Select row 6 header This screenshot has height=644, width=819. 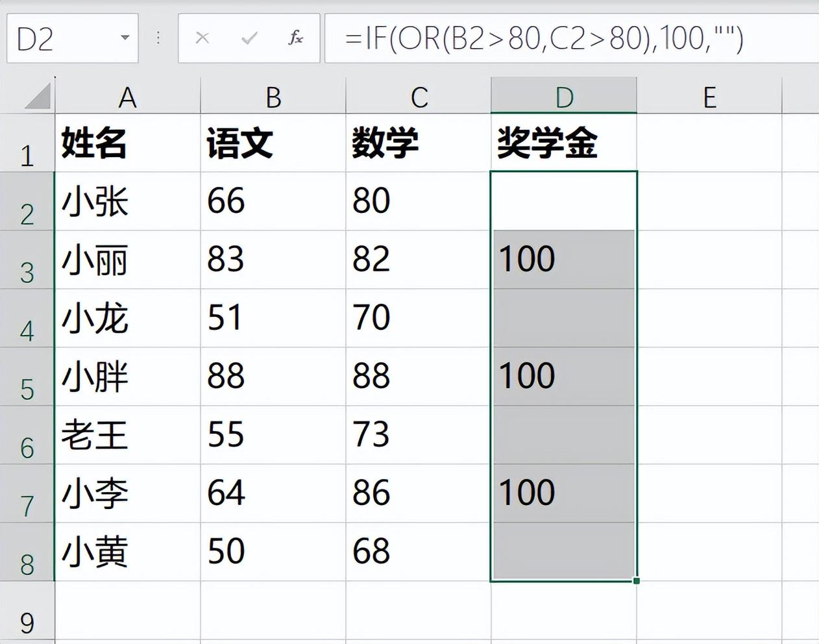(27, 435)
